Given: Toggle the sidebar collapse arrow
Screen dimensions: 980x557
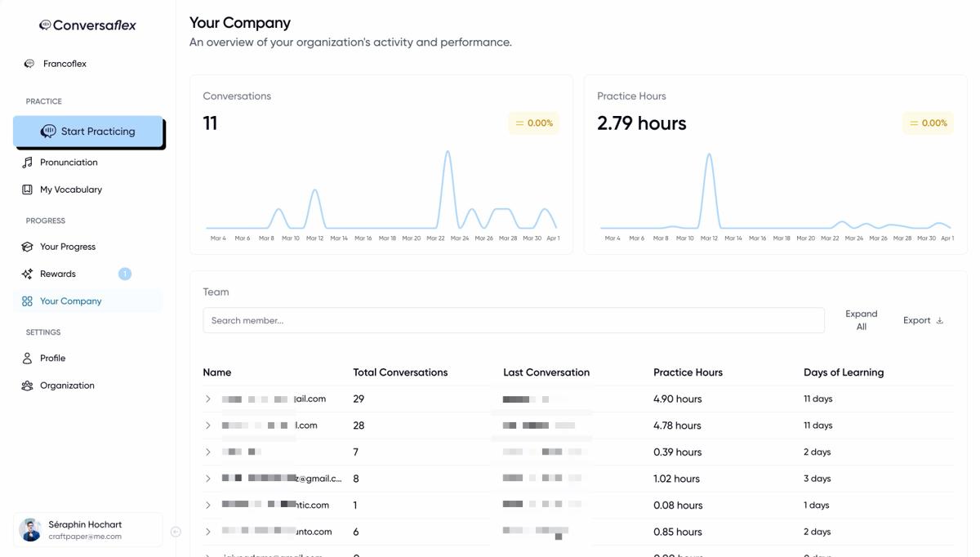Looking at the screenshot, I should tap(176, 530).
